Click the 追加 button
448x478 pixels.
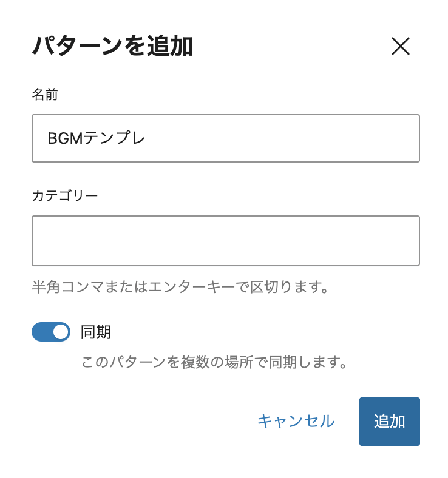coord(389,422)
